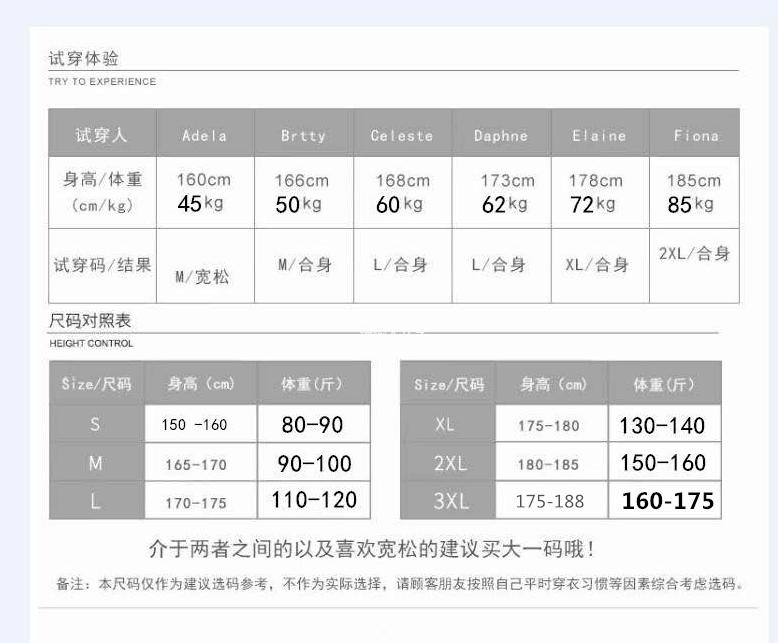
Task: Click the HEIGHT CONTROL subtitle
Action: pos(91,343)
